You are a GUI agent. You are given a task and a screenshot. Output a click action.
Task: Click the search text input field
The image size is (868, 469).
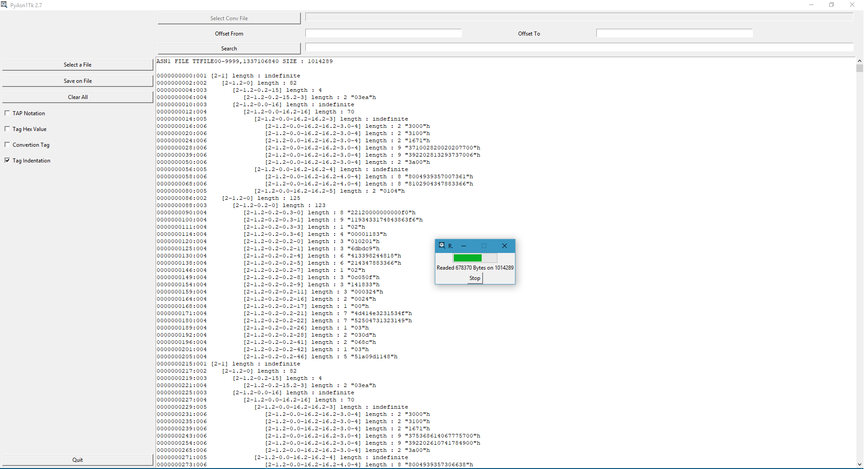coord(579,47)
